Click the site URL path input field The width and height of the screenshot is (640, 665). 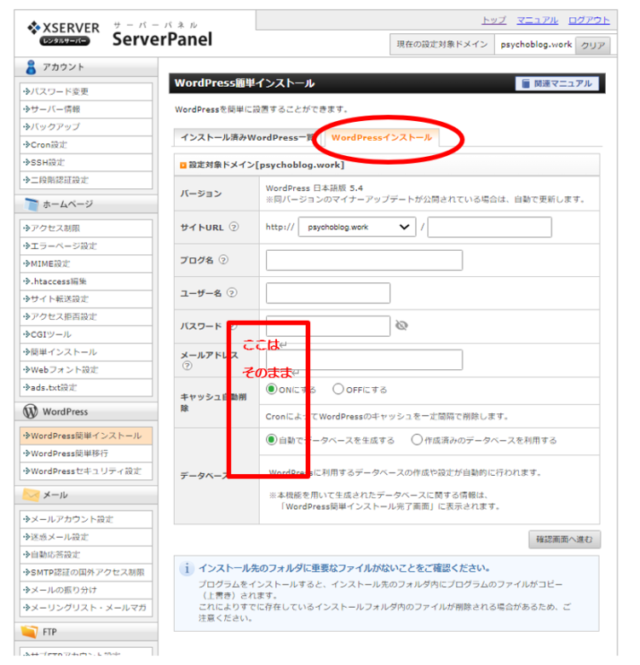tap(489, 227)
